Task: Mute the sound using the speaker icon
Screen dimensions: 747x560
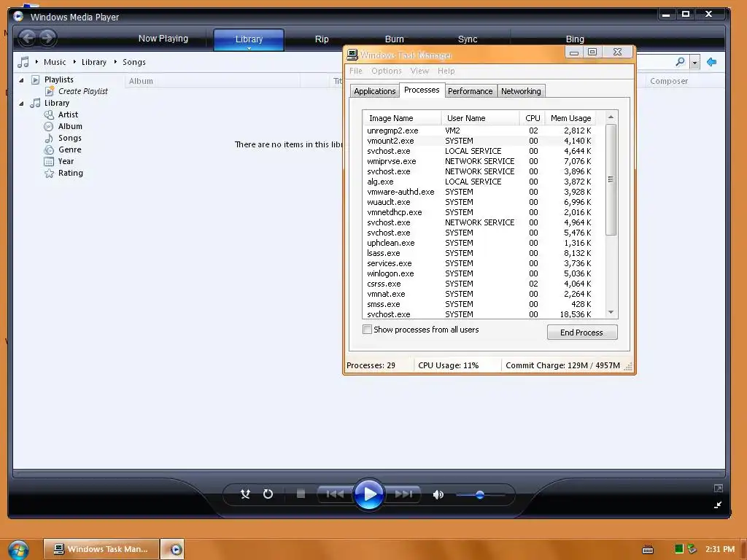Action: (x=438, y=495)
